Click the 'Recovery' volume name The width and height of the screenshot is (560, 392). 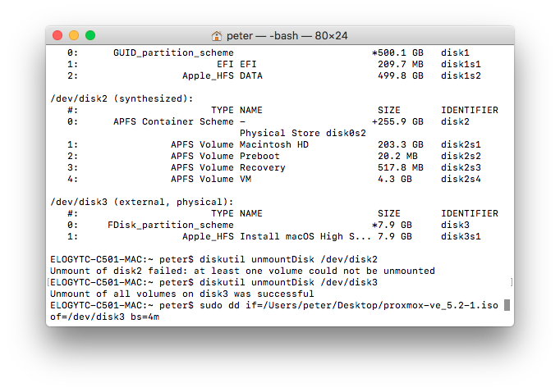263,167
